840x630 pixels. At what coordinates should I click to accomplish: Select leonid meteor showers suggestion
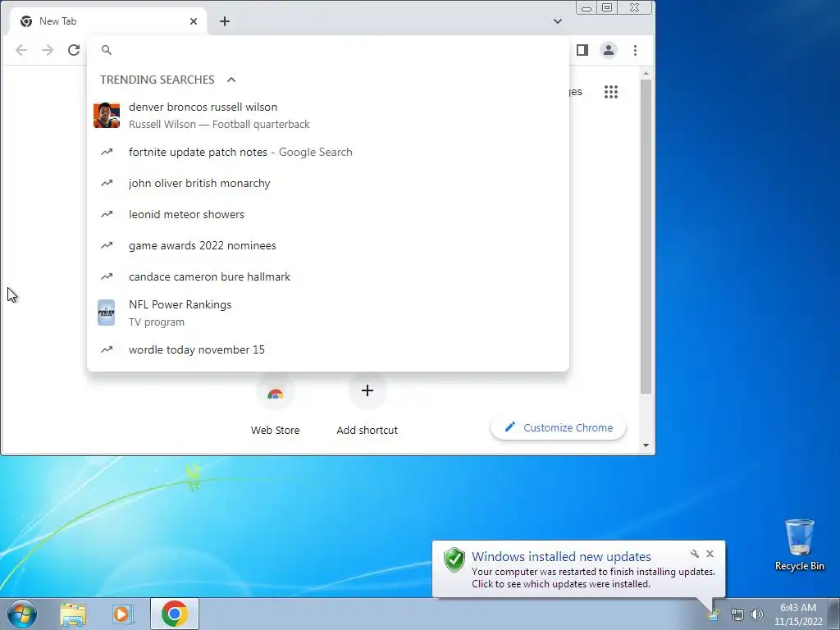pos(328,214)
